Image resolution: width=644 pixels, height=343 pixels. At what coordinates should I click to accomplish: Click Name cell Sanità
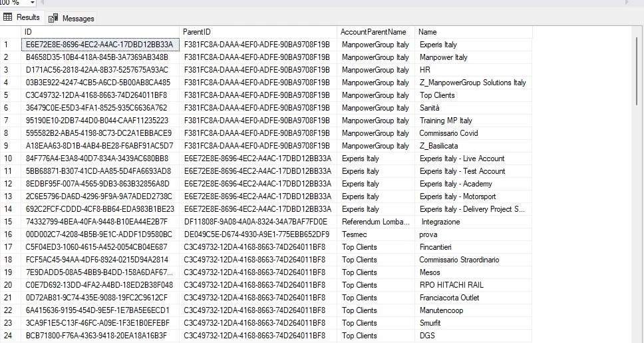point(474,108)
